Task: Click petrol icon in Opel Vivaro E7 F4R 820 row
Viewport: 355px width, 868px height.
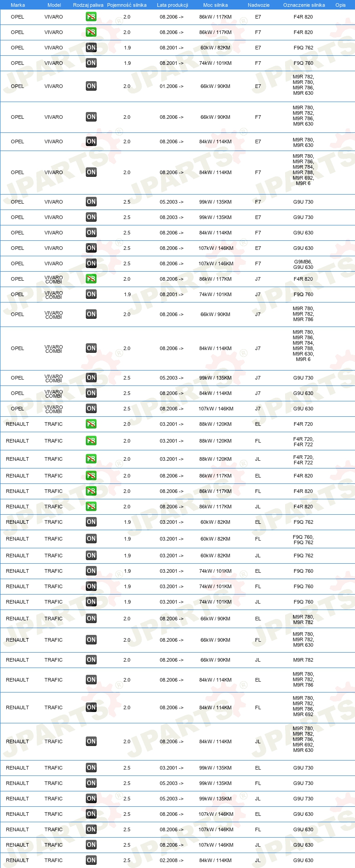Action: pos(91,17)
